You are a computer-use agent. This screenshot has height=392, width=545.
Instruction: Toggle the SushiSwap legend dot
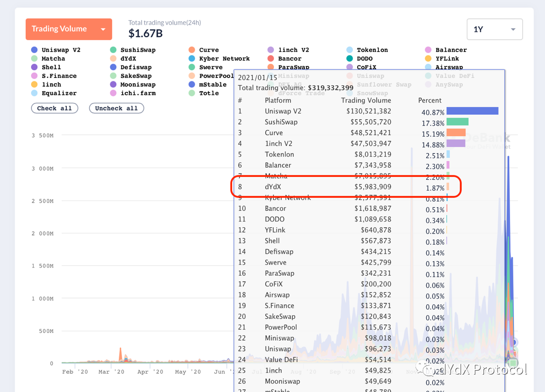(113, 50)
